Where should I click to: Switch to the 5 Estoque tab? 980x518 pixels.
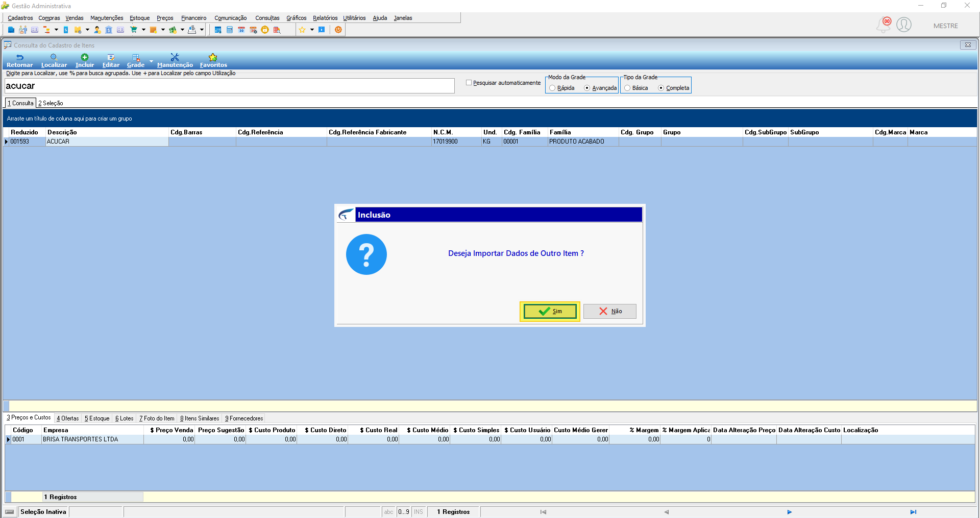tap(97, 418)
